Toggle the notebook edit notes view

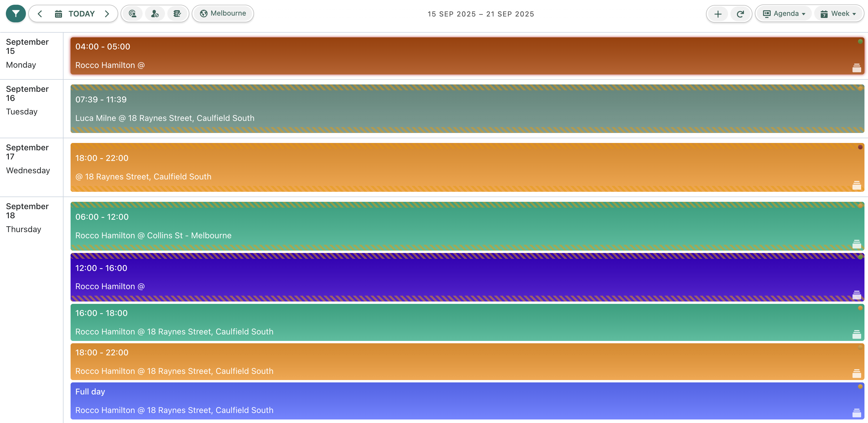[x=177, y=14]
